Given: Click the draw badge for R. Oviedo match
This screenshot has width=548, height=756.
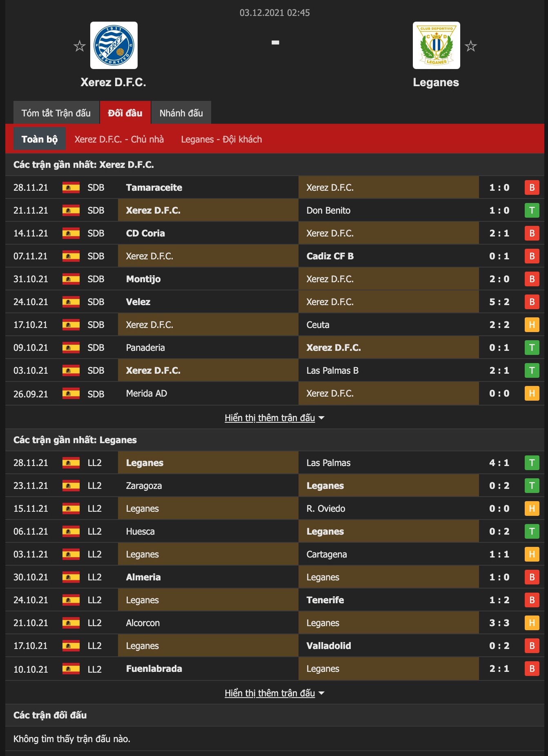Looking at the screenshot, I should (x=532, y=508).
